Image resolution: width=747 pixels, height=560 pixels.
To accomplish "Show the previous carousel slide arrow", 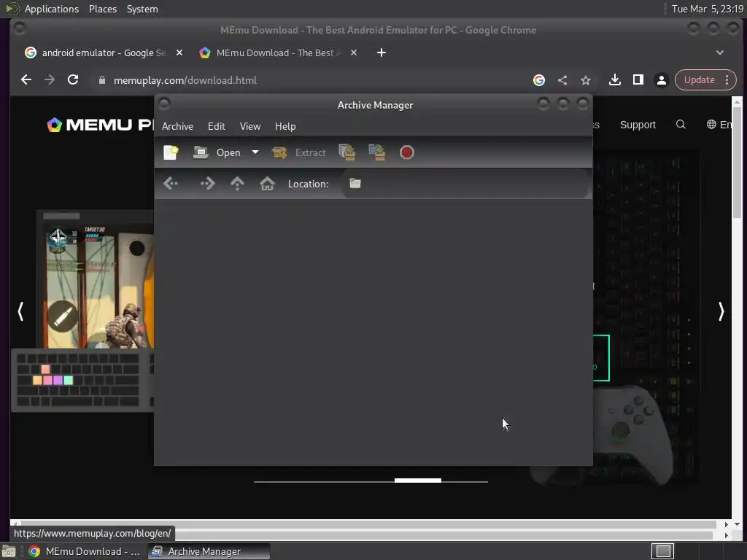I will (x=20, y=311).
